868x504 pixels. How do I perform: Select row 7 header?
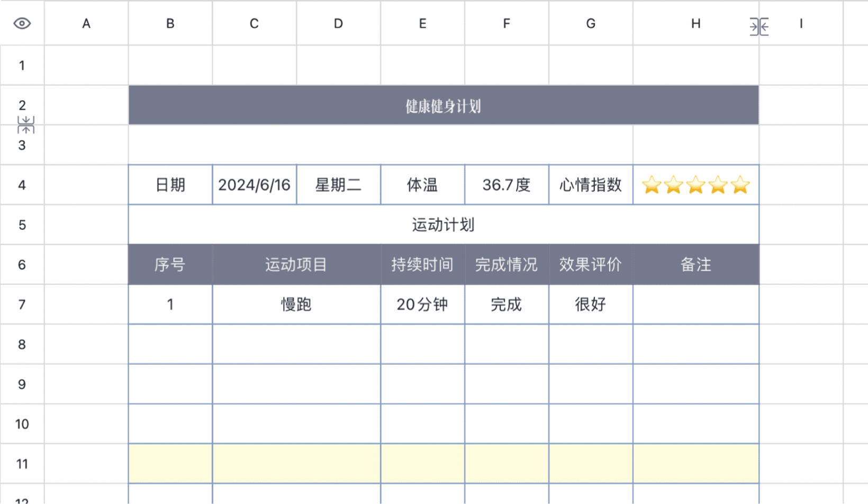point(22,304)
